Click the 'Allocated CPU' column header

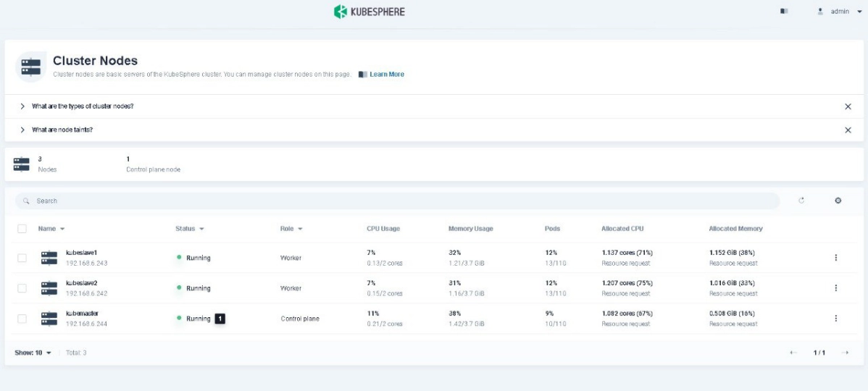point(623,228)
